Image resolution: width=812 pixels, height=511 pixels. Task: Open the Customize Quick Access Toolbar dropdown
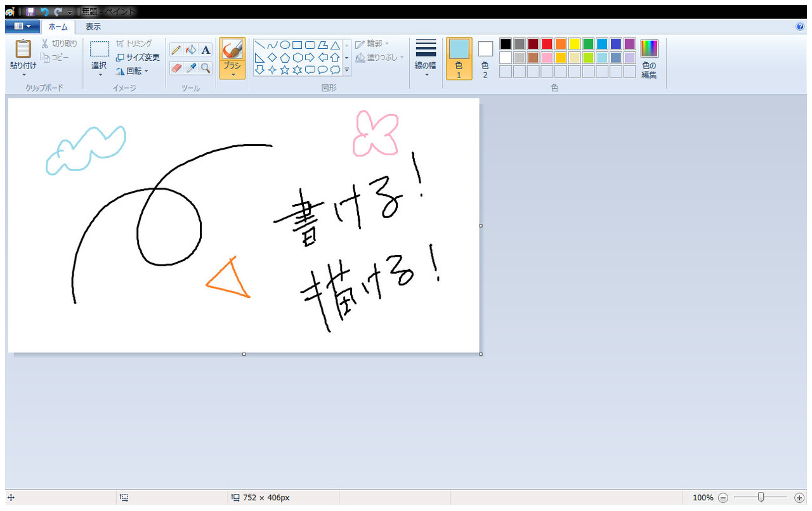point(70,12)
